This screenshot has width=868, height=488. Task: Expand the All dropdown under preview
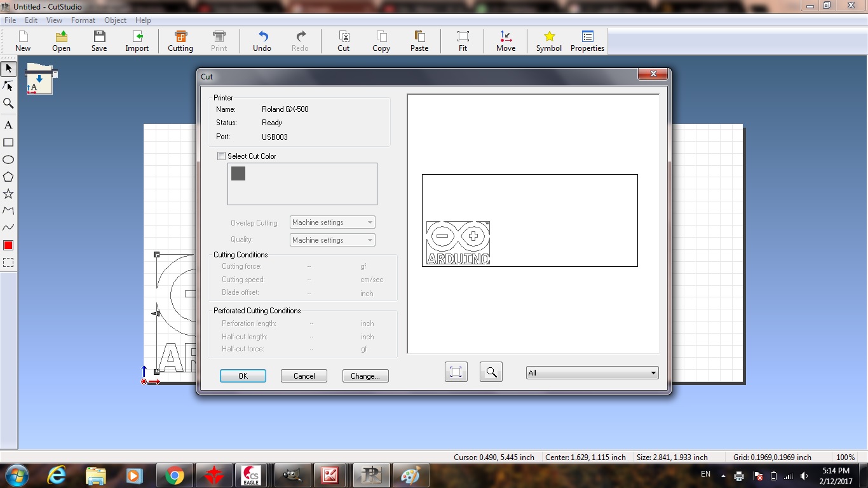[592, 373]
